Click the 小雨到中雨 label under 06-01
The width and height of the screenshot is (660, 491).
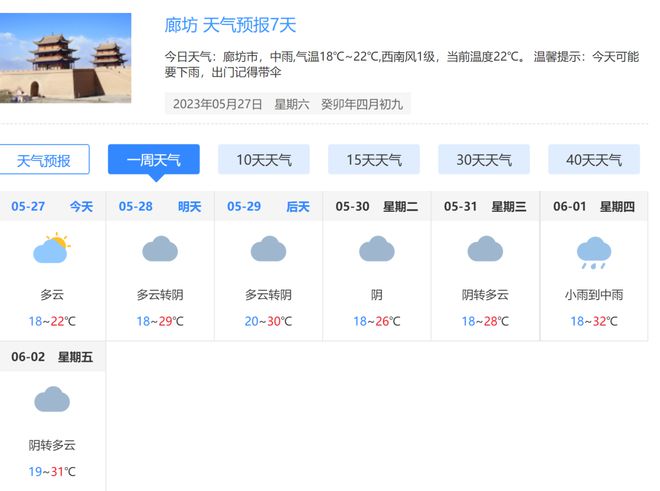click(x=594, y=295)
